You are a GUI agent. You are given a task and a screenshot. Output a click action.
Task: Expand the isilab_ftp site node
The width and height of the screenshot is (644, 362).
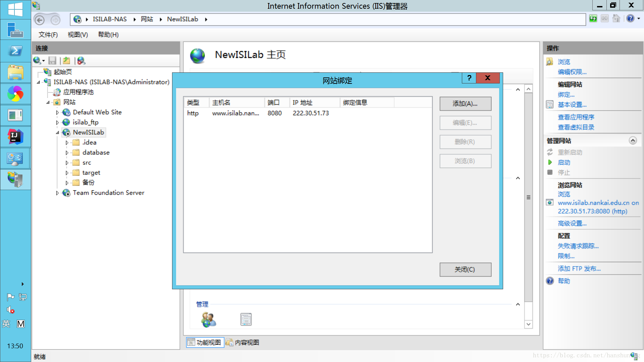(57, 123)
